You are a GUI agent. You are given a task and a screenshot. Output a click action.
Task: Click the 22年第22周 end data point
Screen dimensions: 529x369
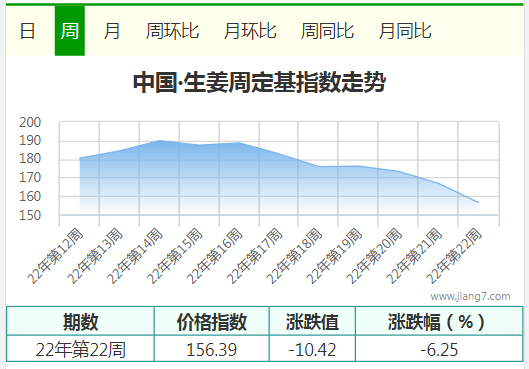click(x=478, y=203)
